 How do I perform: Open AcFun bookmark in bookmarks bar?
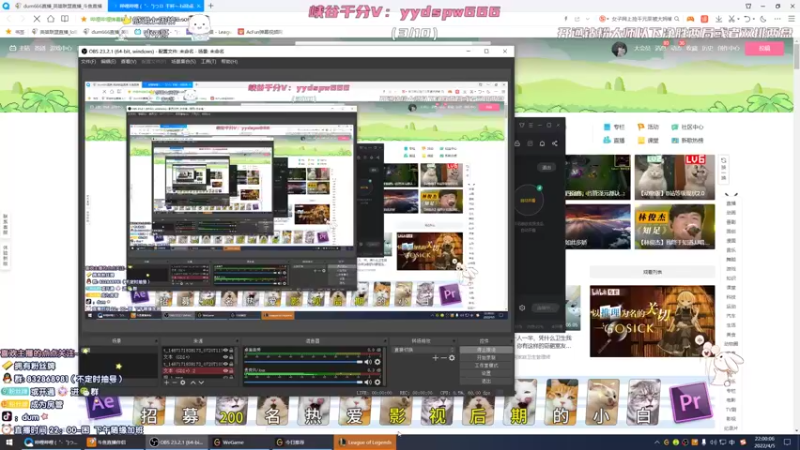[260, 32]
